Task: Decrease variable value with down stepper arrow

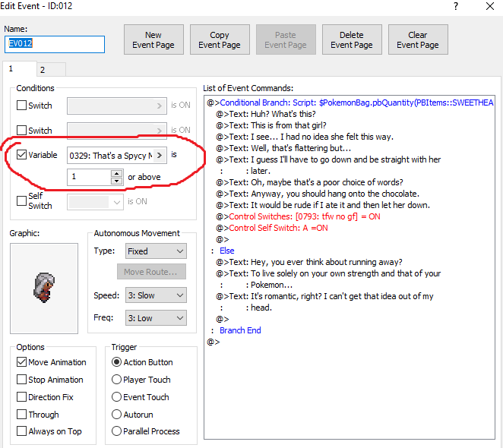Action: (116, 181)
